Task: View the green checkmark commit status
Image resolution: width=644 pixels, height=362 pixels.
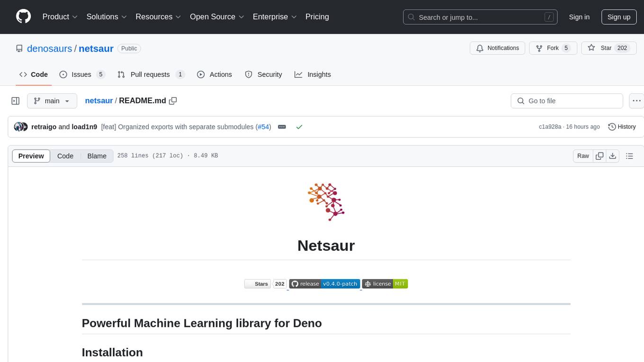Action: 299,127
